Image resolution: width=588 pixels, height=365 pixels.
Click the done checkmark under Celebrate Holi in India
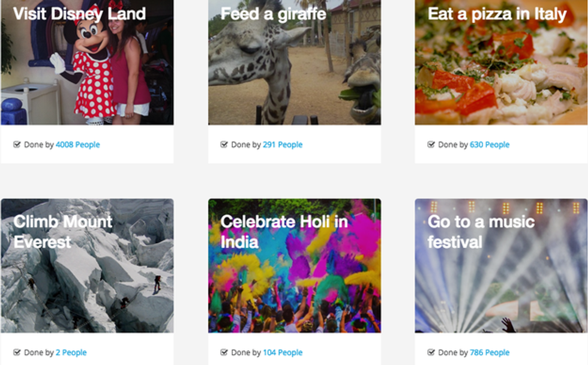(x=224, y=352)
